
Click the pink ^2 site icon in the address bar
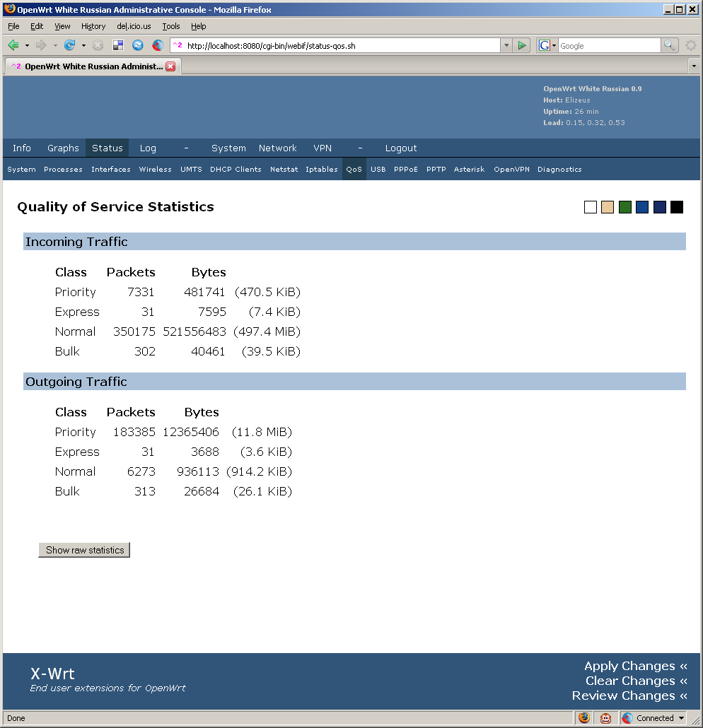click(x=178, y=45)
